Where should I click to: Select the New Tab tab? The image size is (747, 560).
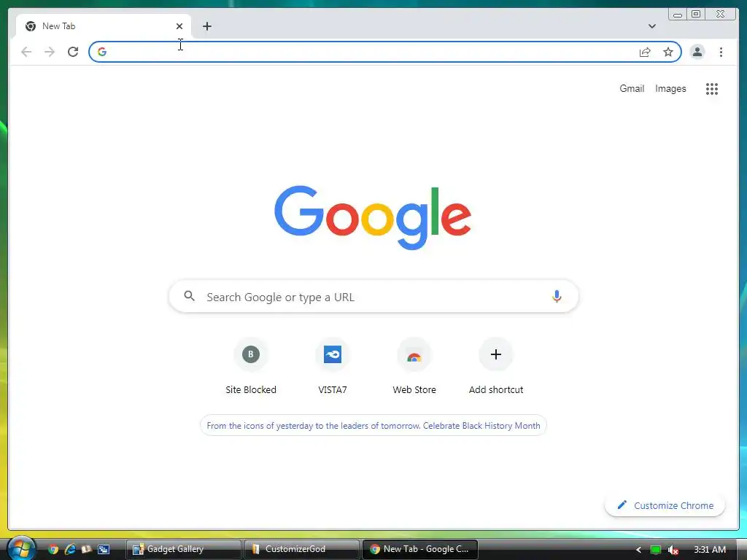(x=104, y=26)
